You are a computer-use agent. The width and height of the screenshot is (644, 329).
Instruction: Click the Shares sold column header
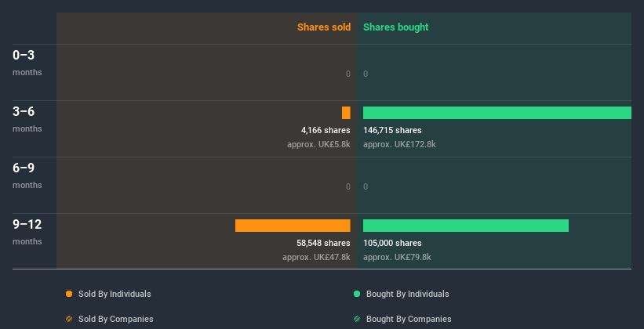coord(324,27)
